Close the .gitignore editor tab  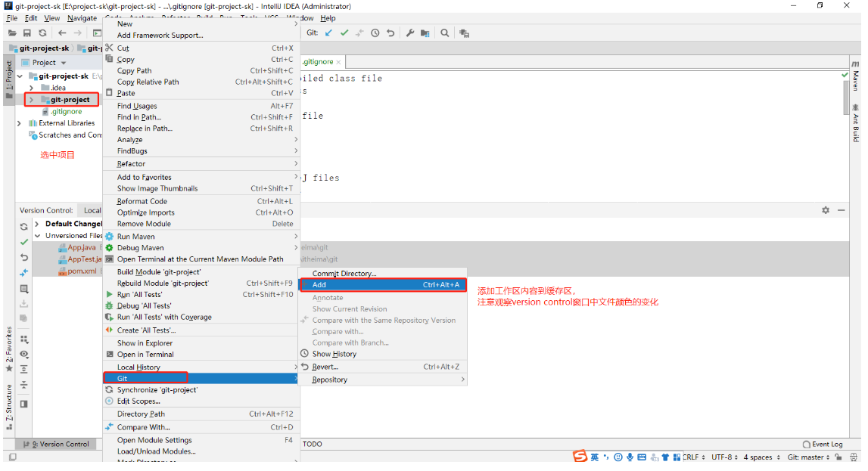click(339, 62)
